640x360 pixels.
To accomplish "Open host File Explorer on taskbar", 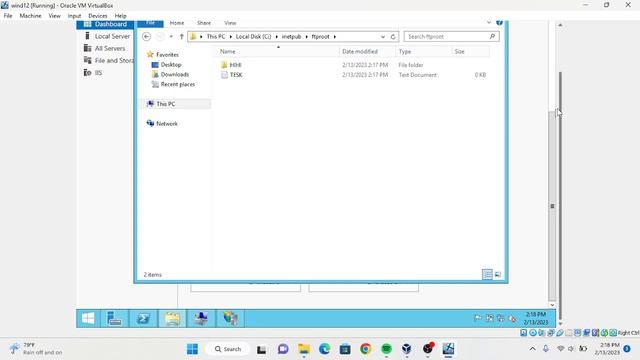I will tap(304, 349).
